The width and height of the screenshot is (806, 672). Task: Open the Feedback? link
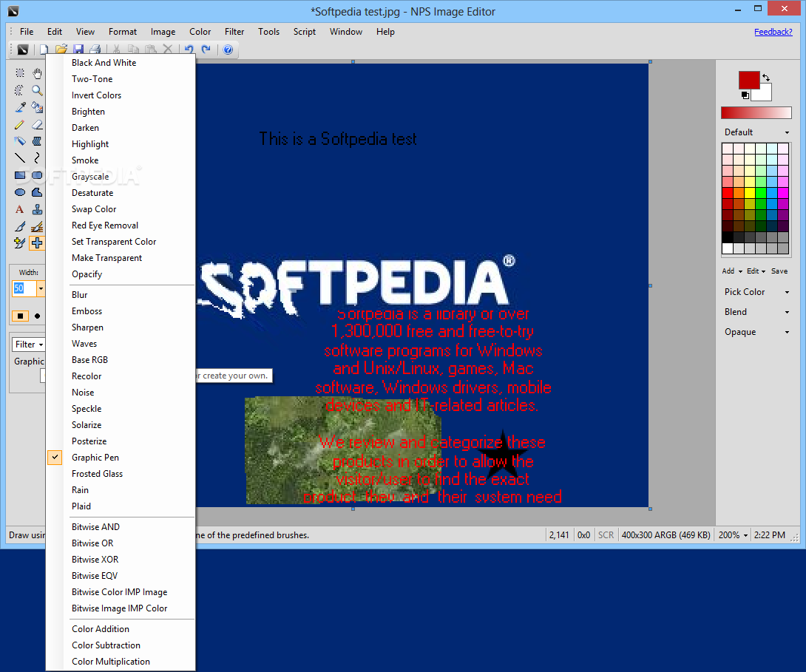(x=773, y=32)
